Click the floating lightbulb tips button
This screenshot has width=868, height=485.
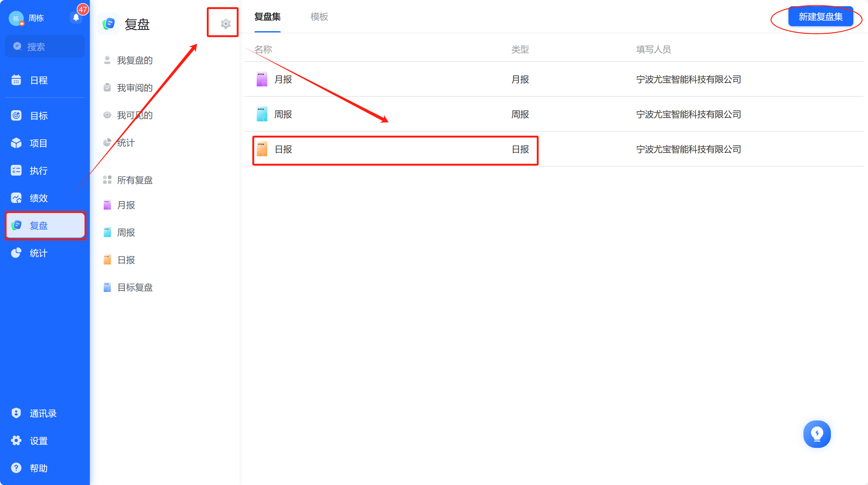tap(817, 434)
